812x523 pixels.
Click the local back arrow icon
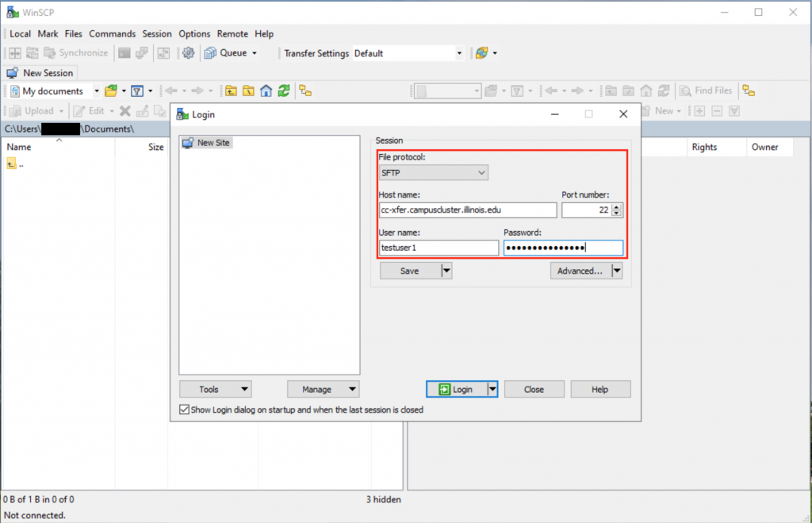pyautogui.click(x=171, y=91)
